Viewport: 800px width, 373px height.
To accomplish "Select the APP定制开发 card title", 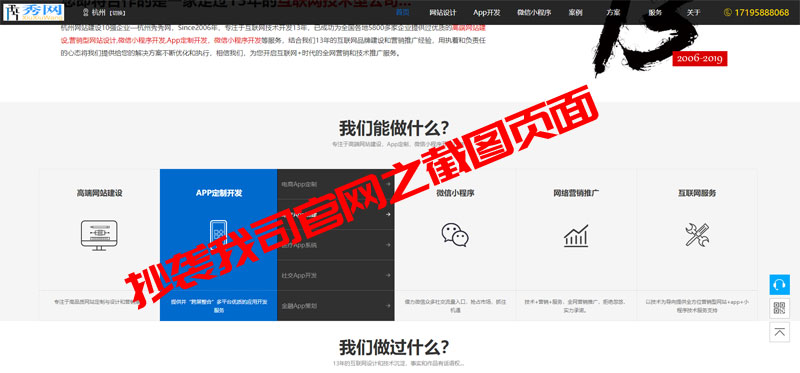I will [219, 193].
